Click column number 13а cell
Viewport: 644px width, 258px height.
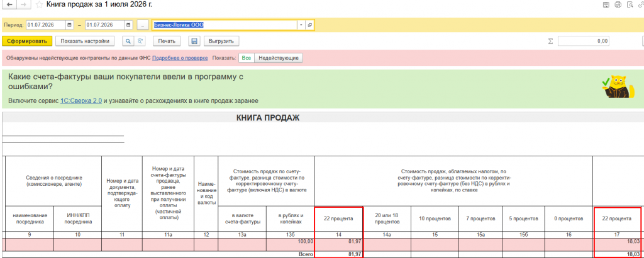(242, 235)
